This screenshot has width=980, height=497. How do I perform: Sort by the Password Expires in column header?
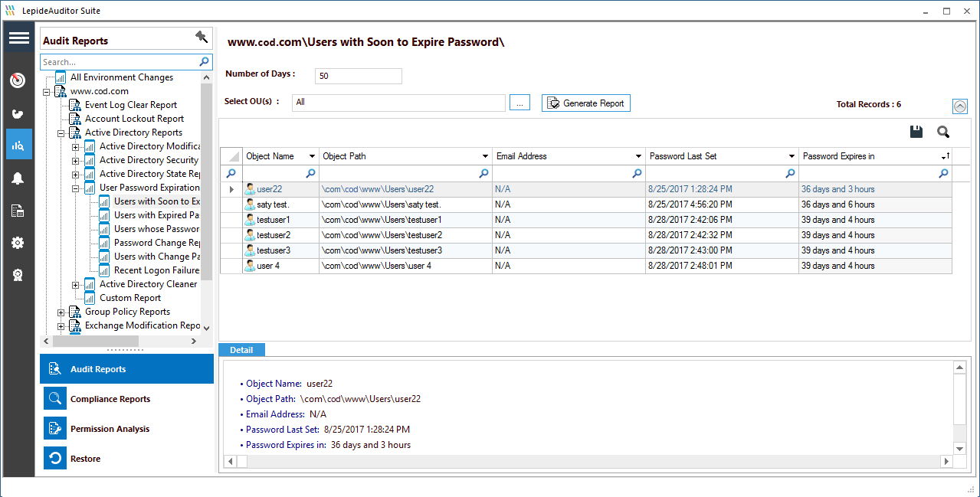pos(875,156)
